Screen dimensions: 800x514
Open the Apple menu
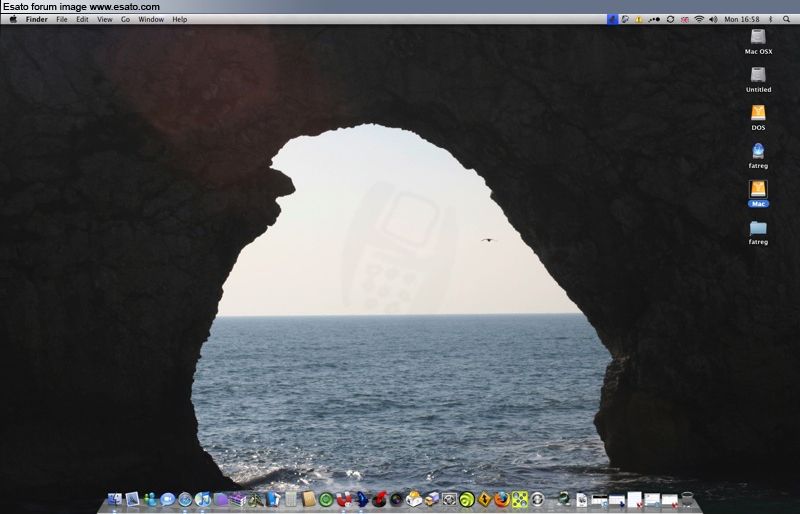pos(13,19)
